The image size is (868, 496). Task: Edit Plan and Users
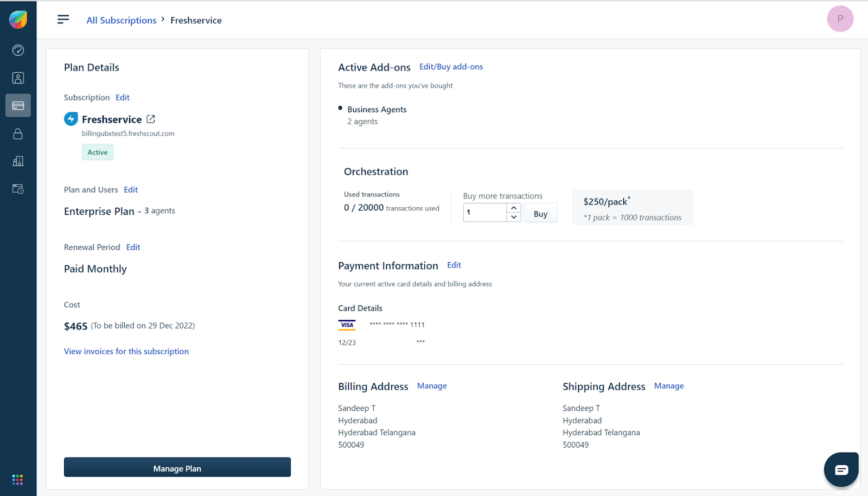pyautogui.click(x=131, y=190)
